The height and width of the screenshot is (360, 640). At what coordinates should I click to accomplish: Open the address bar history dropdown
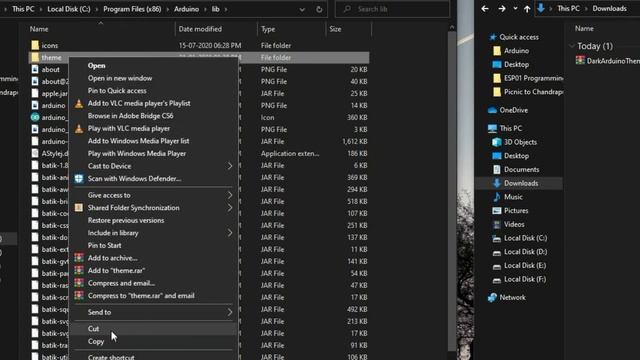click(x=302, y=9)
